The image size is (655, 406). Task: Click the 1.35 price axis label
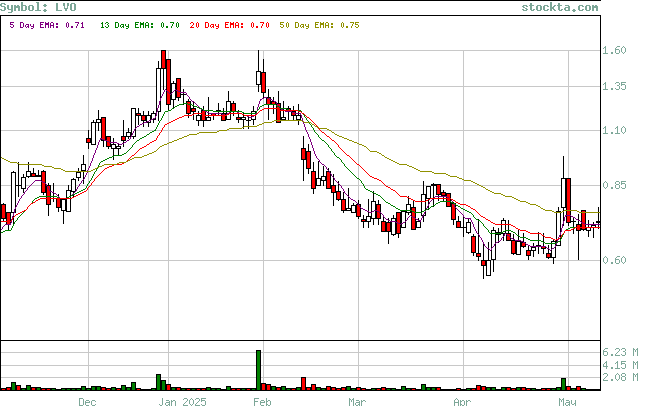click(x=614, y=86)
